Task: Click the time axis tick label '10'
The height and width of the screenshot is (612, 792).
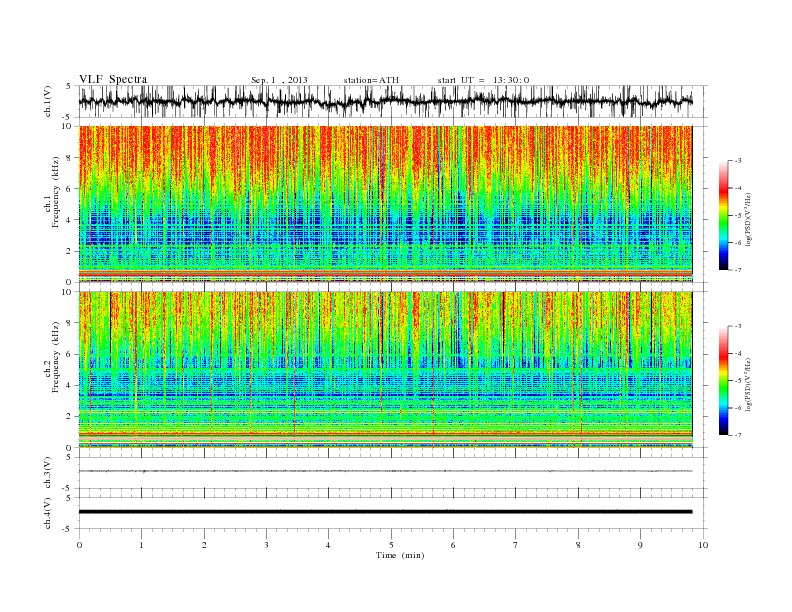Action: pyautogui.click(x=703, y=545)
